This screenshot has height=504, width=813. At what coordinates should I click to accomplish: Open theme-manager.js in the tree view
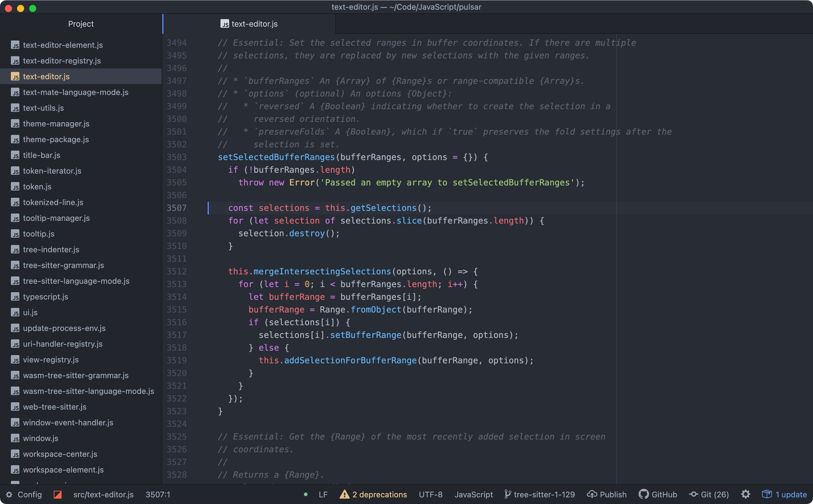(56, 124)
